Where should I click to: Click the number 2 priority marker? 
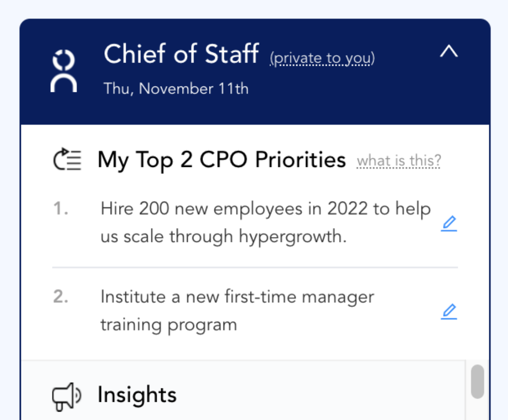(x=60, y=297)
